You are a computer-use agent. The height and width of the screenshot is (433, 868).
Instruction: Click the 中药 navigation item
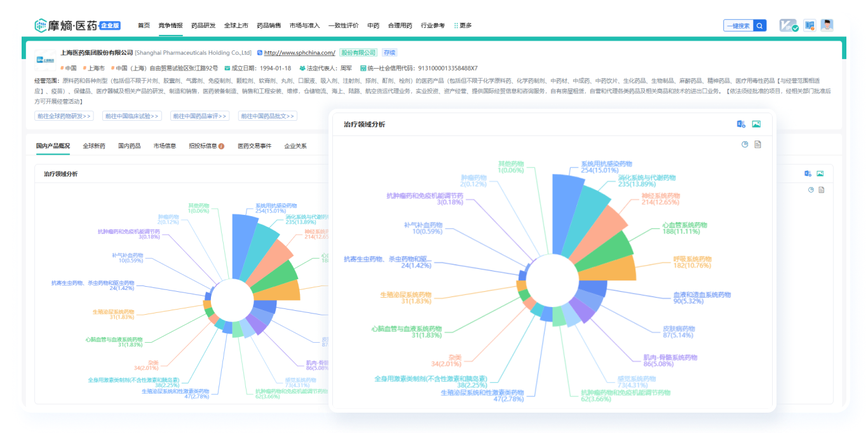tap(373, 25)
